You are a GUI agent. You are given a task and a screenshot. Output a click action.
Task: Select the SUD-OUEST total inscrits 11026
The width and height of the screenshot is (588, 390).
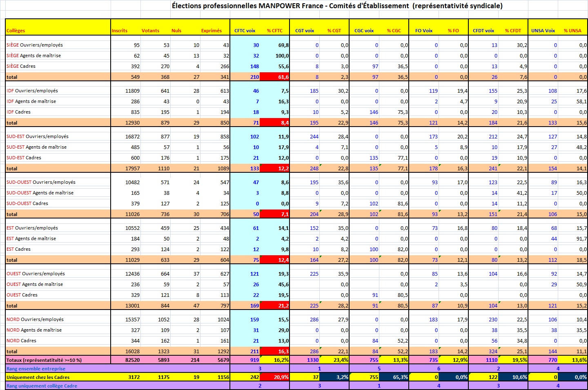(132, 214)
